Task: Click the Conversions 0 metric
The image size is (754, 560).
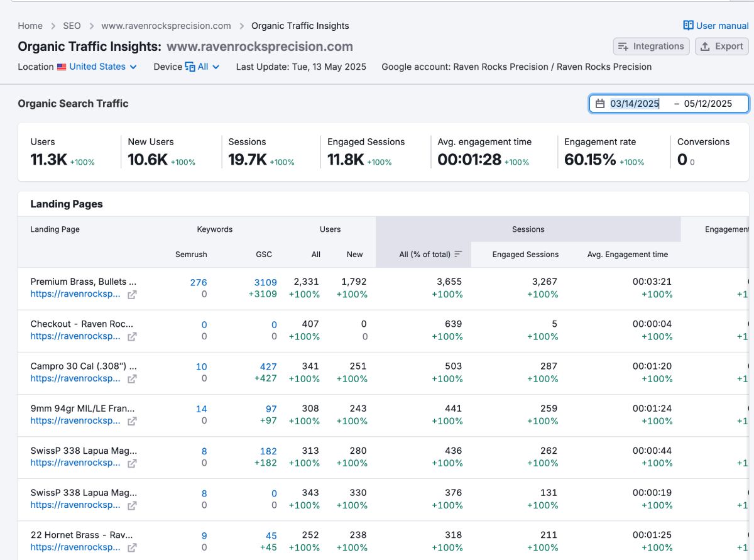Action: coord(682,160)
